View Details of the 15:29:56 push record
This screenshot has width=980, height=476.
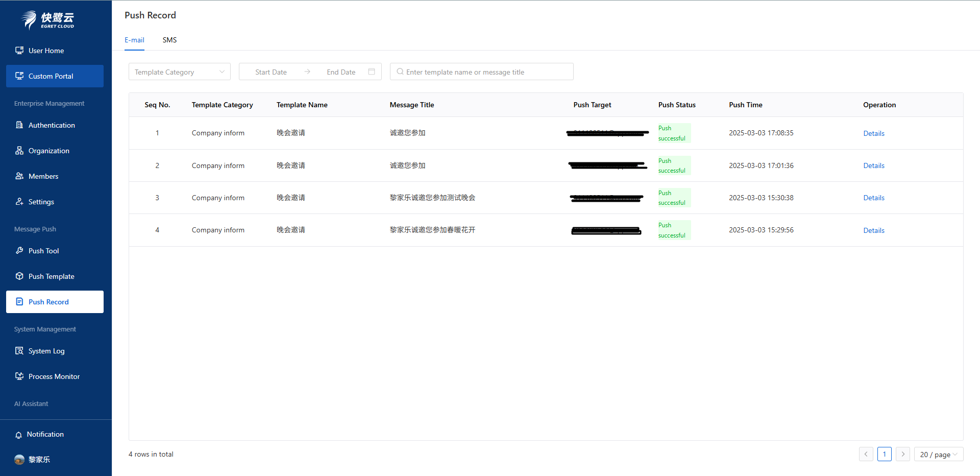click(873, 230)
